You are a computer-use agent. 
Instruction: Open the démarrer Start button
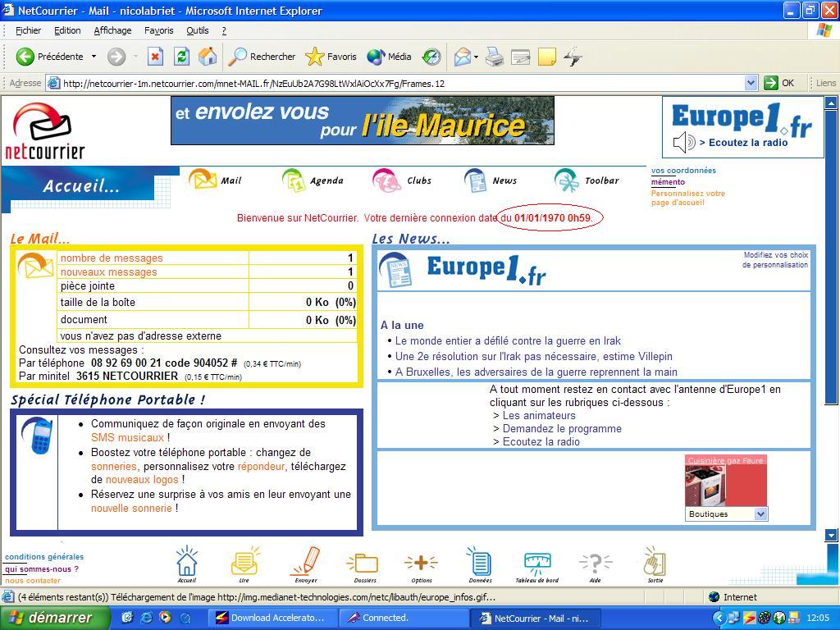[54, 618]
